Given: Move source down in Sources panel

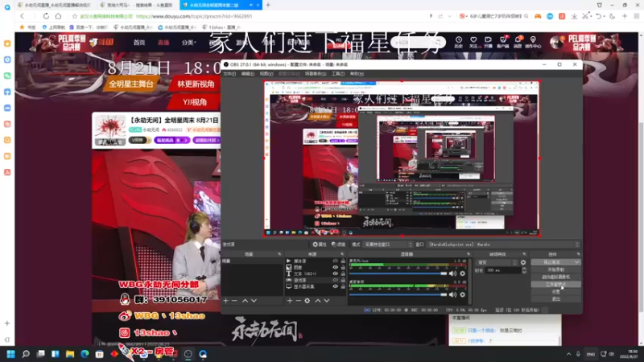Looking at the screenshot, I should [327, 301].
